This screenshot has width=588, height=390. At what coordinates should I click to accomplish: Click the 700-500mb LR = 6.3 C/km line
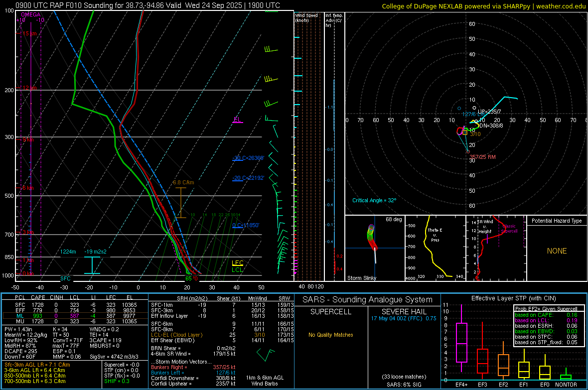[35, 381]
